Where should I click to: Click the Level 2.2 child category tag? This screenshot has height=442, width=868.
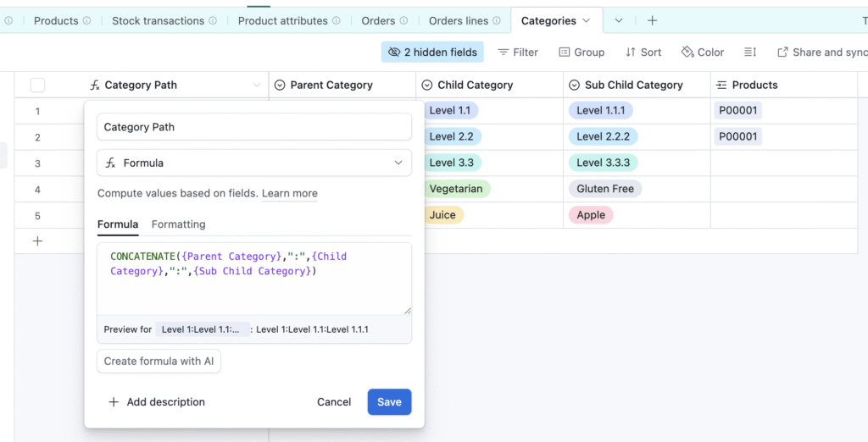click(451, 136)
